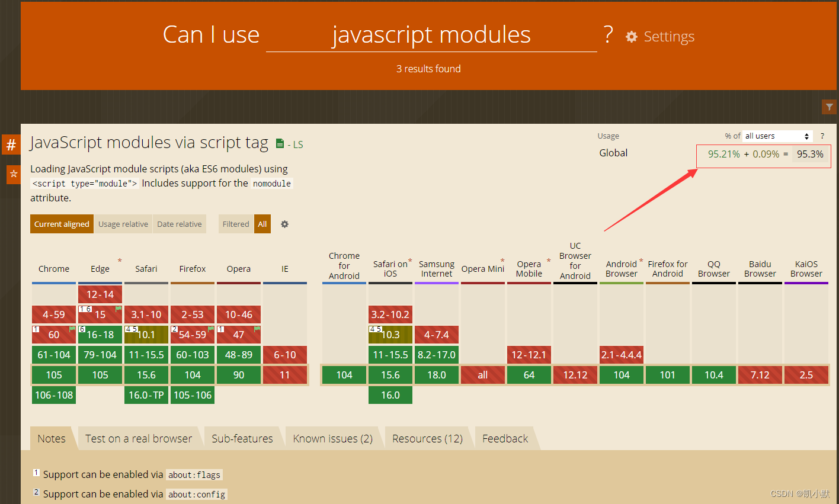This screenshot has height=504, width=839.
Task: Click the UC Browser for Android header
Action: pos(575,261)
